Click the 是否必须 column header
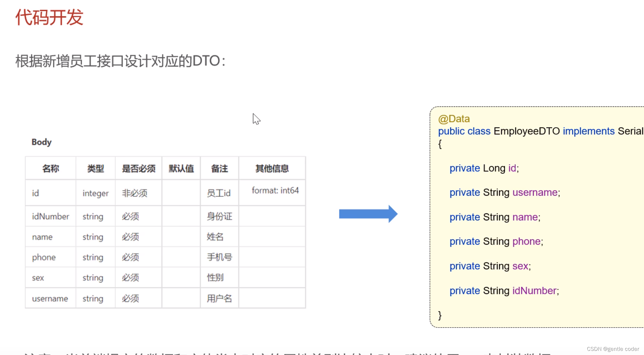The height and width of the screenshot is (355, 644). (138, 168)
